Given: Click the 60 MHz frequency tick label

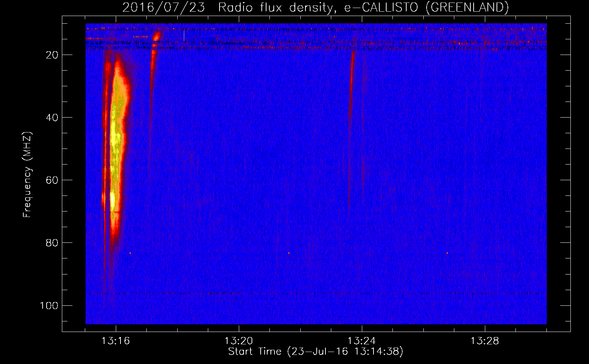Looking at the screenshot, I should [52, 180].
